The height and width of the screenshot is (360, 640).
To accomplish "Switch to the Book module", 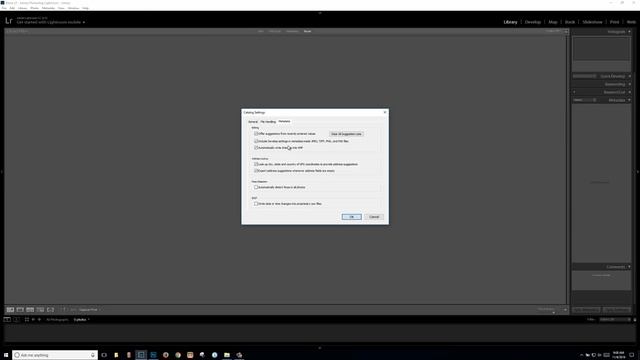I will tap(570, 22).
